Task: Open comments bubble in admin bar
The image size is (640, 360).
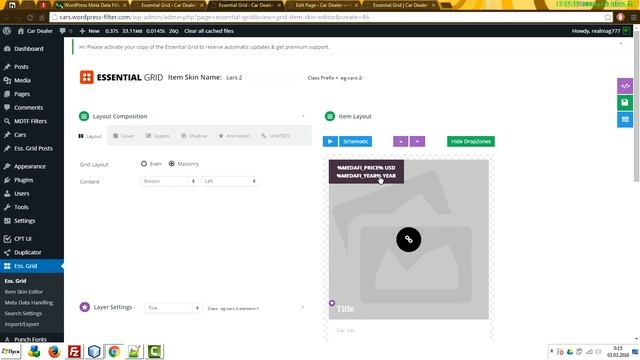Action: pos(65,31)
